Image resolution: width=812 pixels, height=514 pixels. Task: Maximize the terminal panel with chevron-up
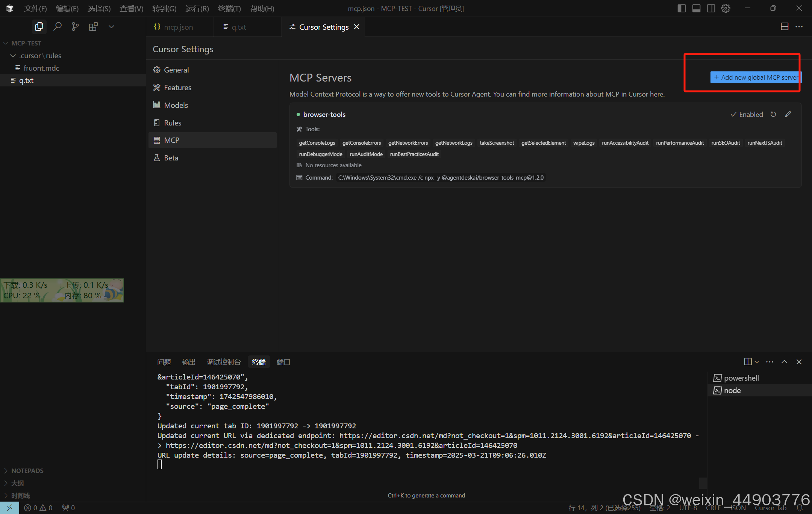point(784,362)
